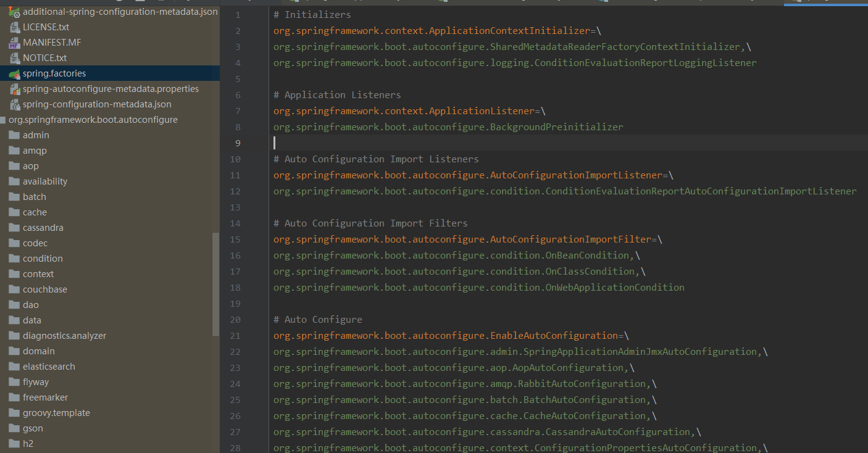Viewport: 868px width, 453px height.
Task: Click the '# Initializers' comment line
Action: (x=312, y=15)
